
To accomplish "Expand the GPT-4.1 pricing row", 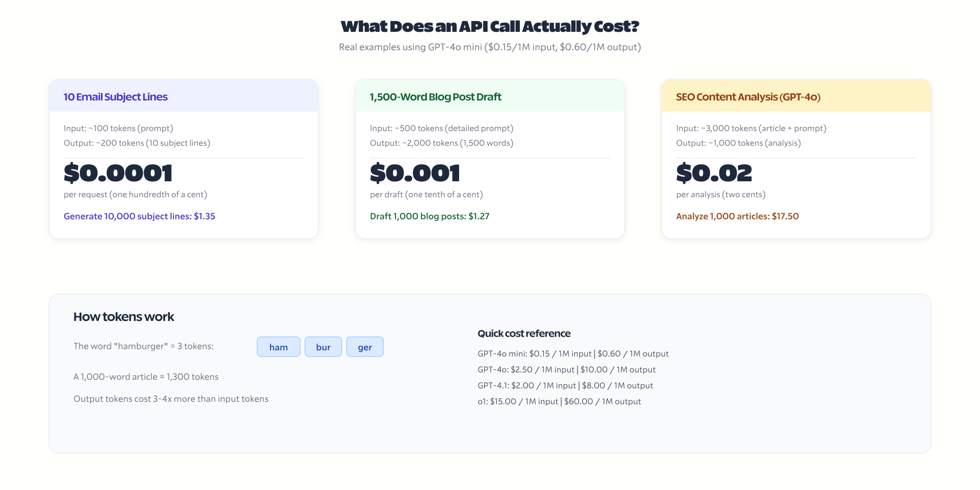I will (565, 386).
